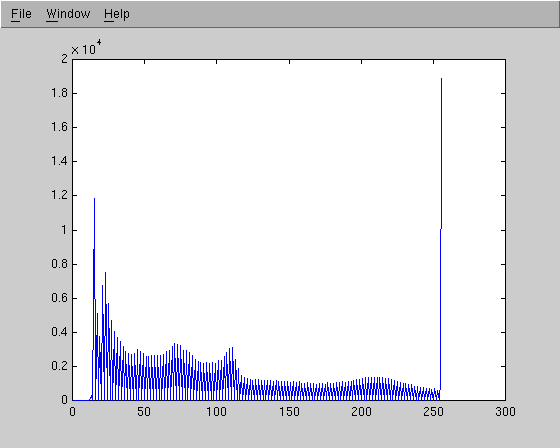This screenshot has width=560, height=448.
Task: Click the y-axis label 1.4
Action: pyautogui.click(x=59, y=161)
